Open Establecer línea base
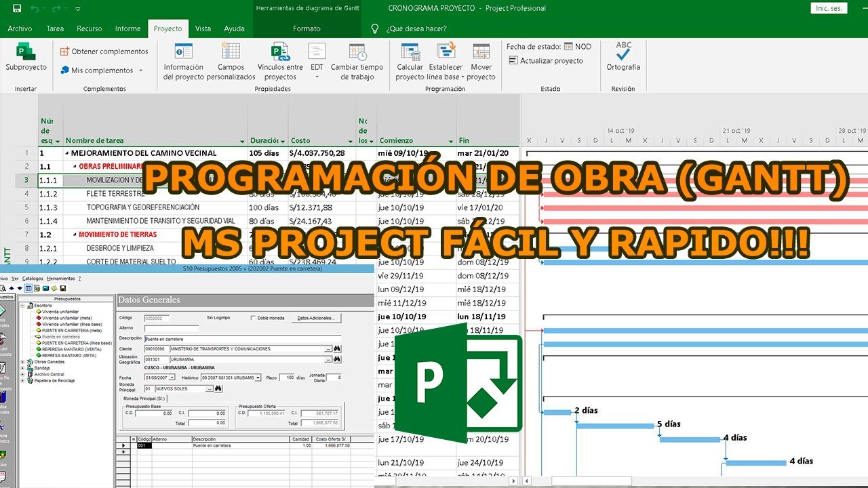This screenshot has height=488, width=868. coord(446,62)
